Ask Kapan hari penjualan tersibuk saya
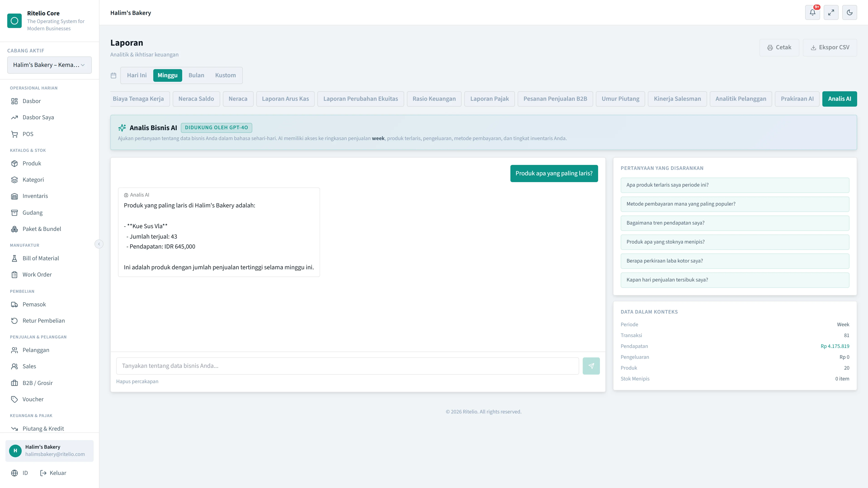 click(x=735, y=280)
